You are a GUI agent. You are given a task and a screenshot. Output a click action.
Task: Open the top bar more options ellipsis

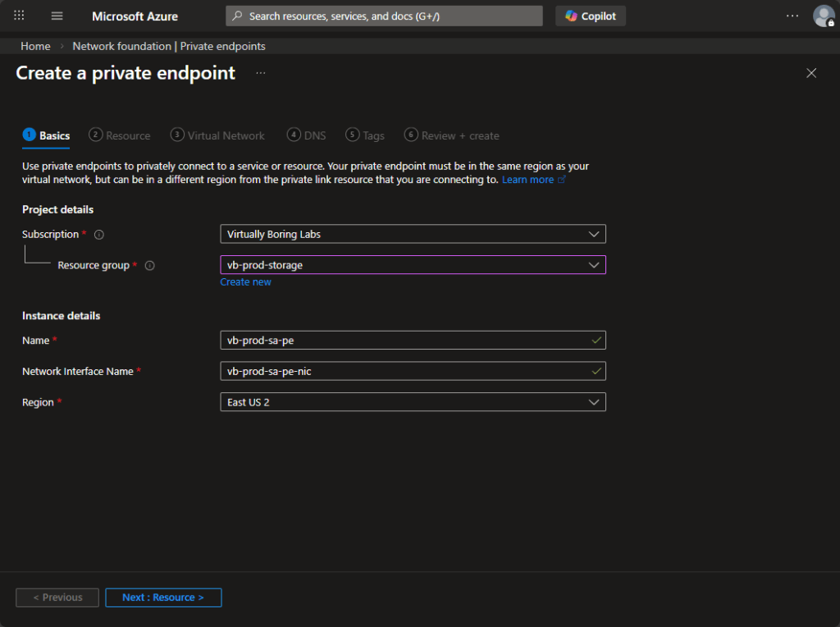(x=792, y=16)
